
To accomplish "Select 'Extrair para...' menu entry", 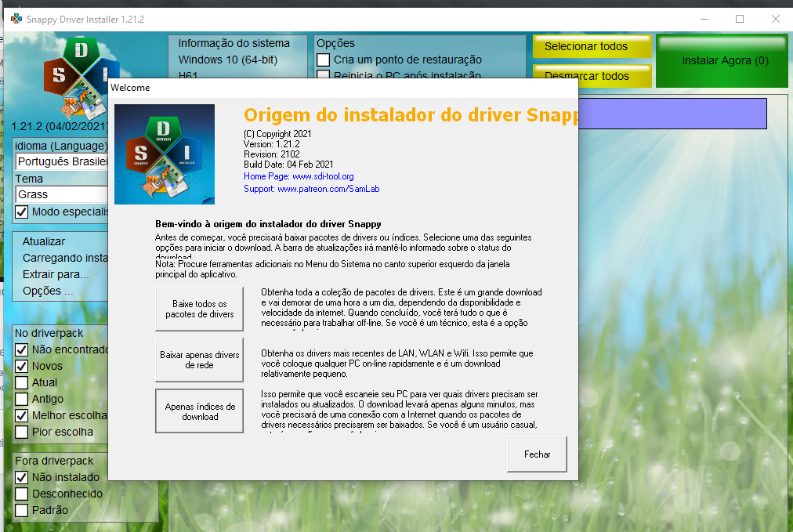I will [x=56, y=274].
